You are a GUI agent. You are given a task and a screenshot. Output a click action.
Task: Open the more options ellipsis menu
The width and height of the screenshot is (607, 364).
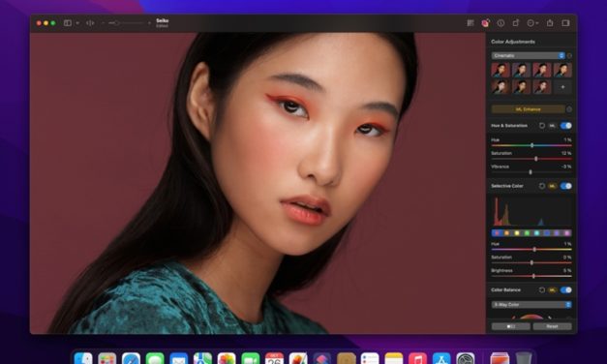[x=532, y=23]
